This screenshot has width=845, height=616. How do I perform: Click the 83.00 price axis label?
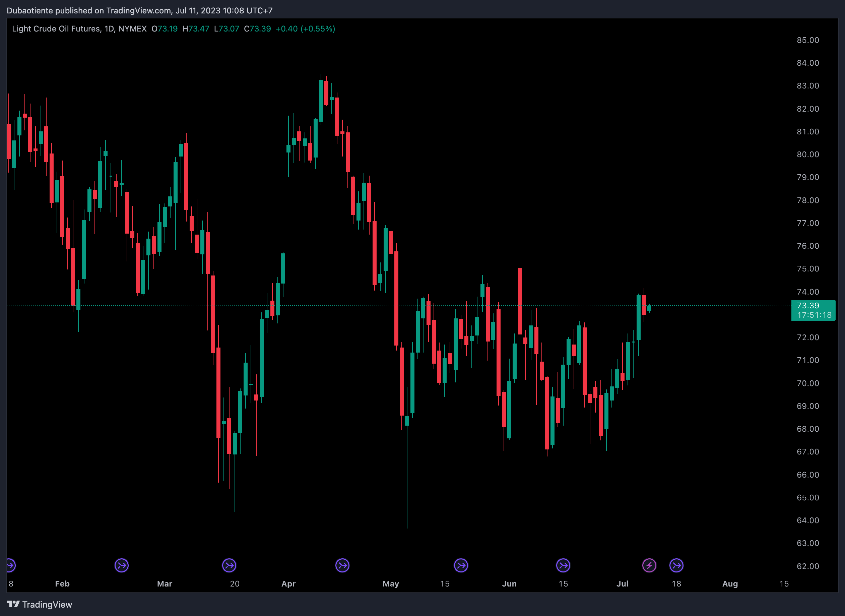point(808,86)
